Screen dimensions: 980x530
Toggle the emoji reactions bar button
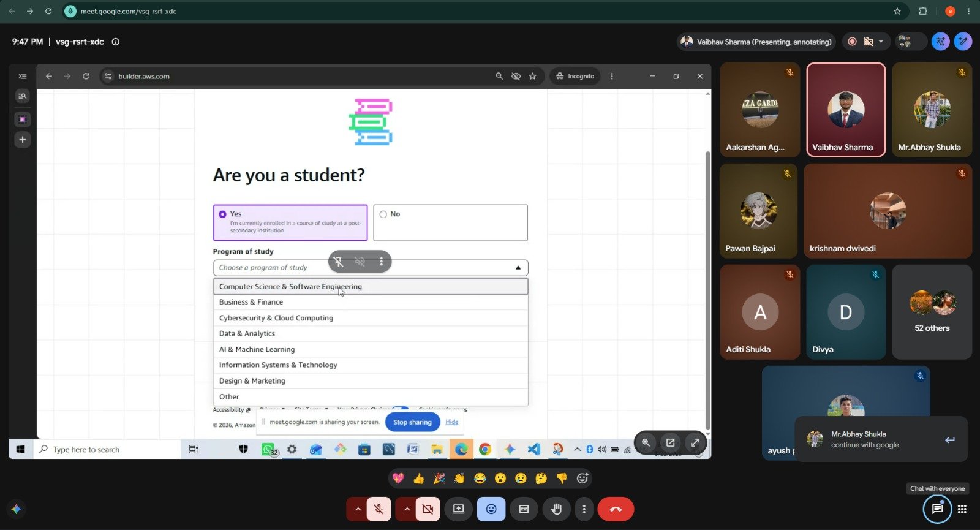click(x=491, y=509)
